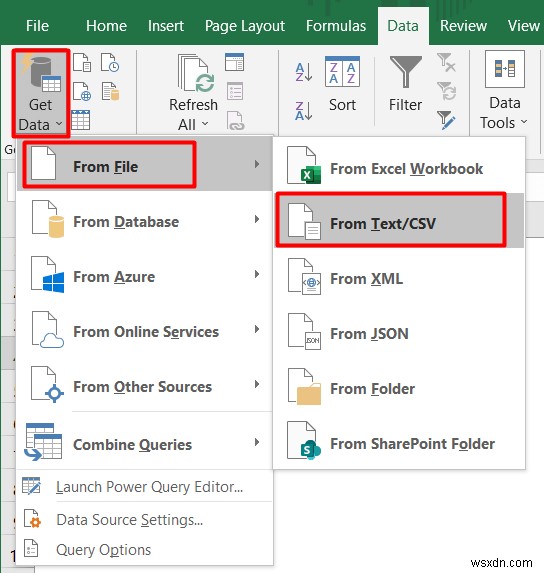Switch to the View tab

coord(524,26)
